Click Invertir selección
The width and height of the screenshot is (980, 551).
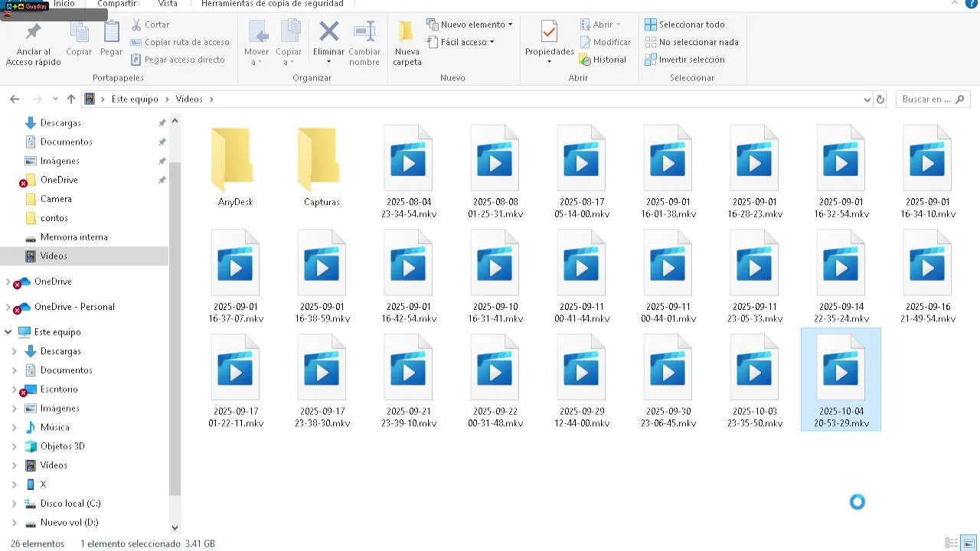coord(684,60)
